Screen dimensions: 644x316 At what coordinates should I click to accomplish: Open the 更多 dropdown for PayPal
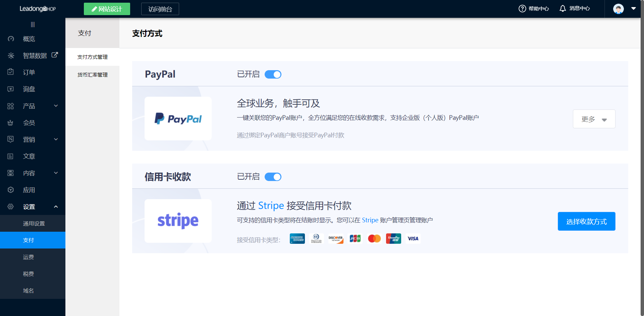pyautogui.click(x=594, y=119)
